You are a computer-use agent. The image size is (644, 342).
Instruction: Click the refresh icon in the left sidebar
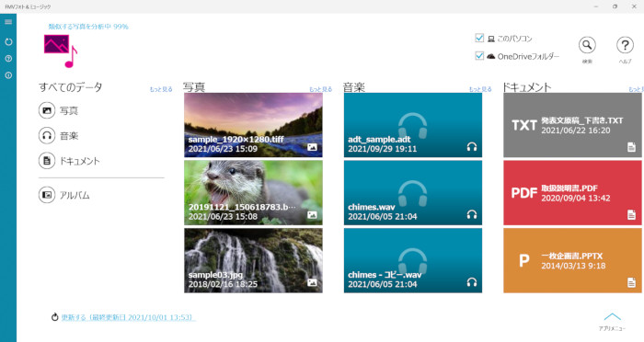8,42
